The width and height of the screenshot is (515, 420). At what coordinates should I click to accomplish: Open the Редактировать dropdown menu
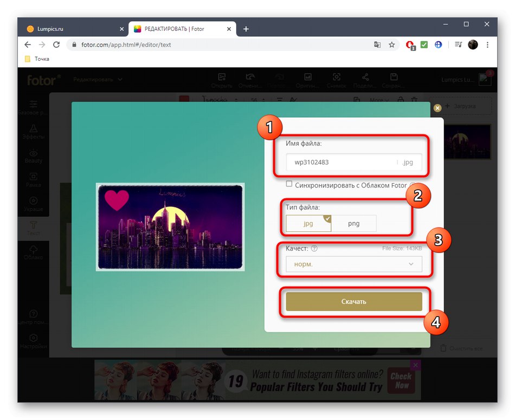(x=98, y=80)
